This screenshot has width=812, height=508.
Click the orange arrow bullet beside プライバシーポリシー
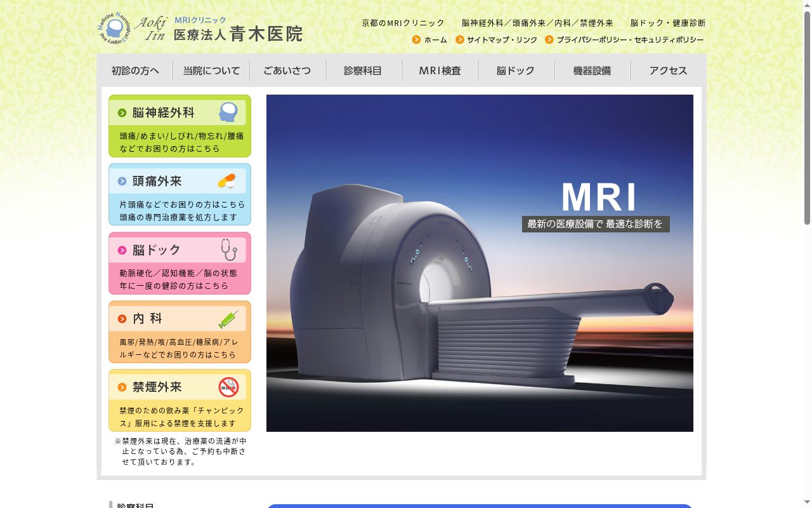pyautogui.click(x=549, y=39)
